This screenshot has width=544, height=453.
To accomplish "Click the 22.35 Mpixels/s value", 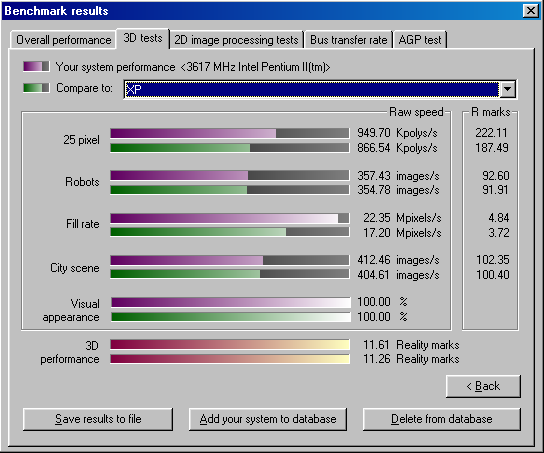I will (x=402, y=218).
